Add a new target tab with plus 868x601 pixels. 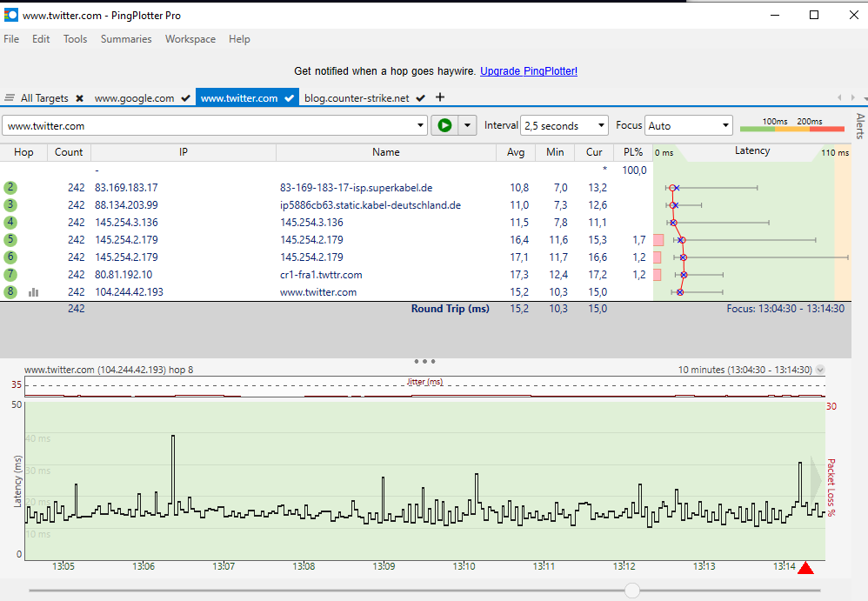pyautogui.click(x=440, y=97)
